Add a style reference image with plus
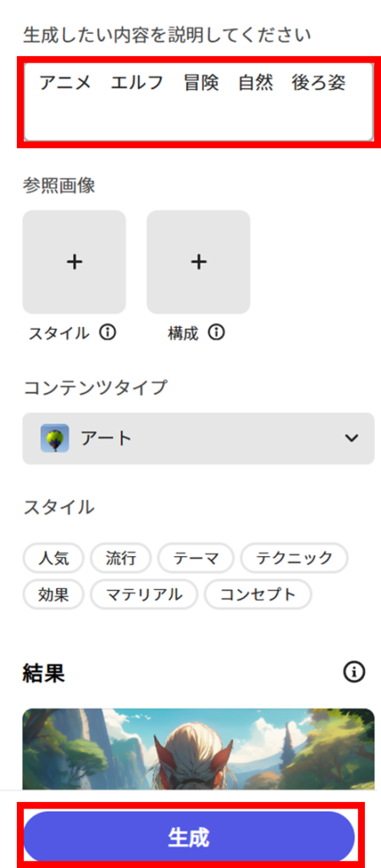Screen dimensions: 381x868 tap(75, 262)
